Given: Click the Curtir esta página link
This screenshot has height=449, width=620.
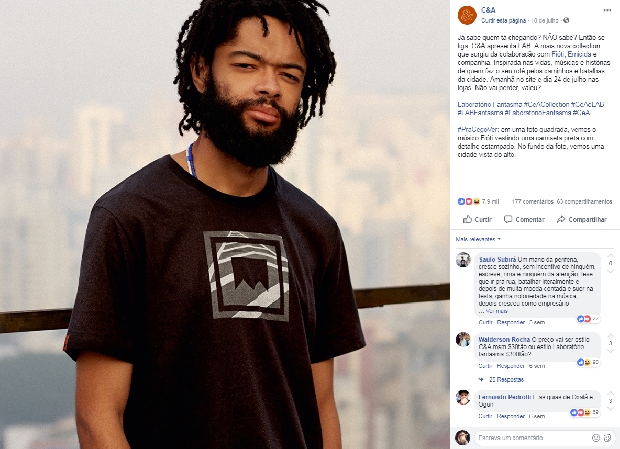Looking at the screenshot, I should pyautogui.click(x=503, y=21).
